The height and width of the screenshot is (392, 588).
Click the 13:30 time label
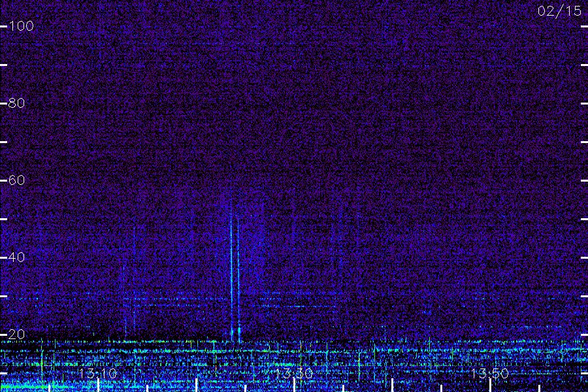[293, 373]
